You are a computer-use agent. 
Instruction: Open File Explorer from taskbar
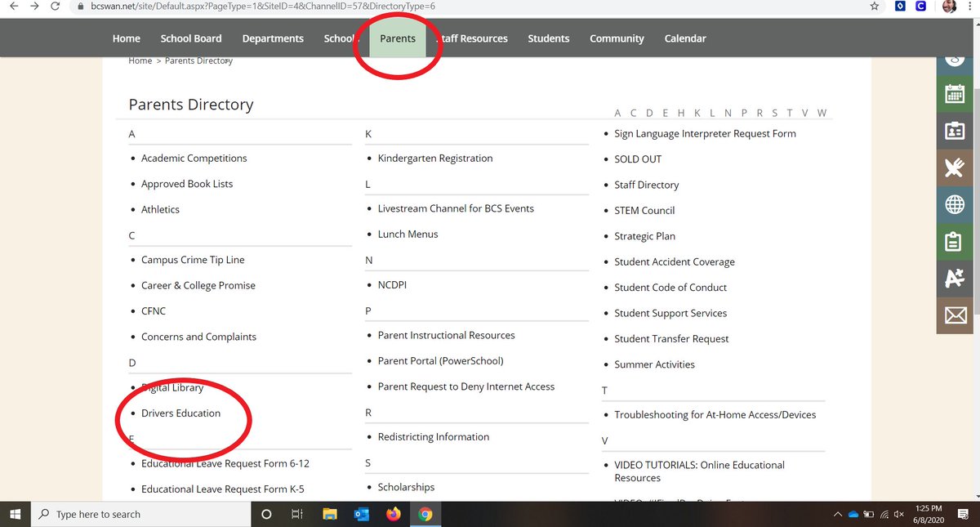pyautogui.click(x=330, y=514)
